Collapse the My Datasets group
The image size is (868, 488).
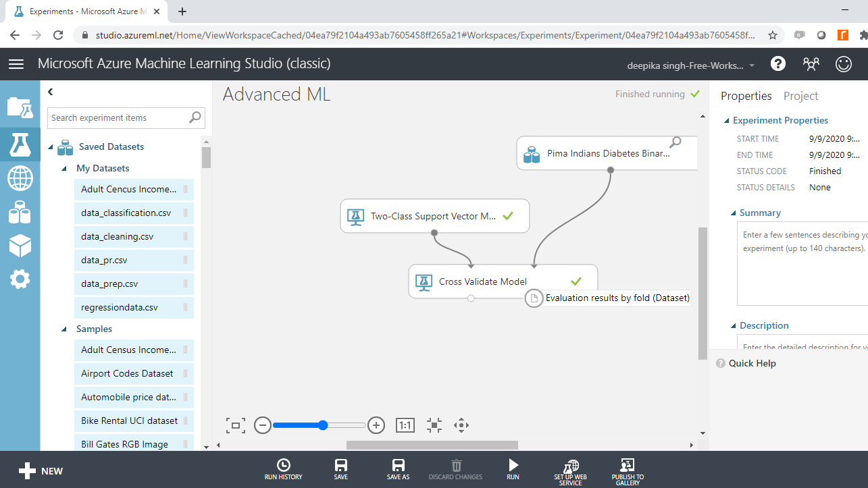pos(64,168)
